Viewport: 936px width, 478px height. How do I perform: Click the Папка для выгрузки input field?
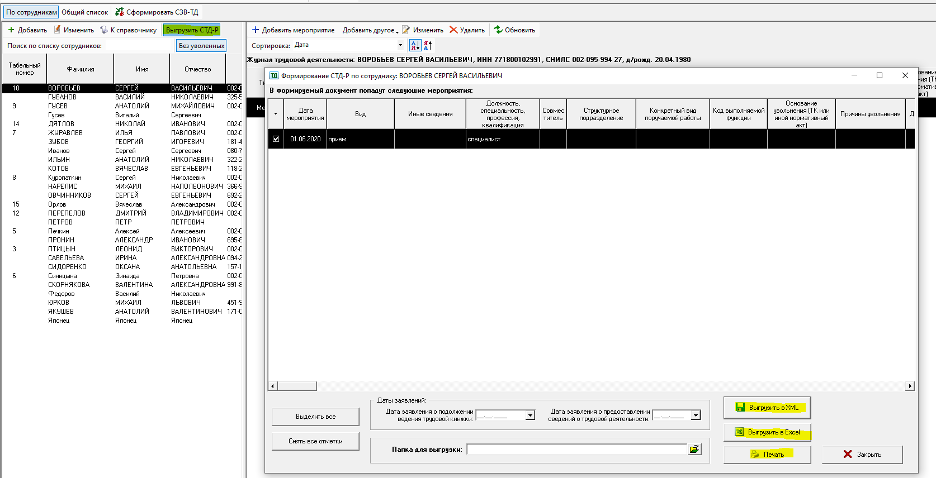[x=576, y=450]
